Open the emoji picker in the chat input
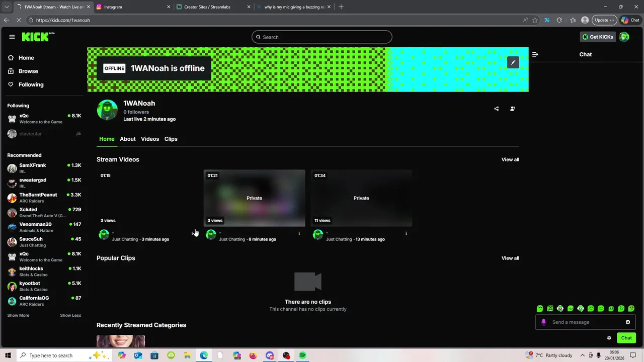 point(628,322)
